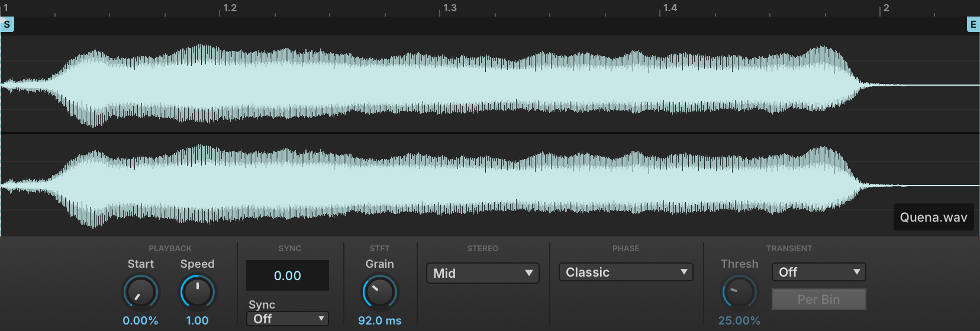Click the 1.3 ruler mark
This screenshot has width=980, height=331.
coord(450,8)
